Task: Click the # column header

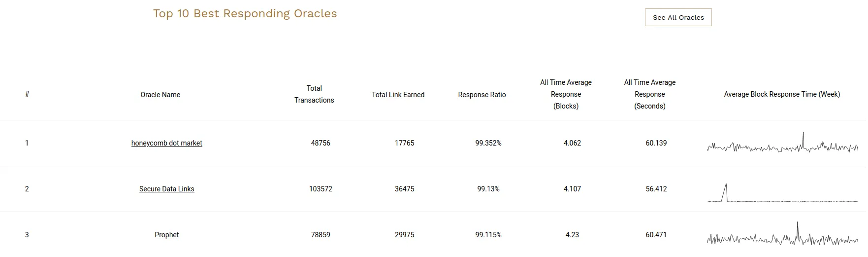Action: click(x=27, y=94)
